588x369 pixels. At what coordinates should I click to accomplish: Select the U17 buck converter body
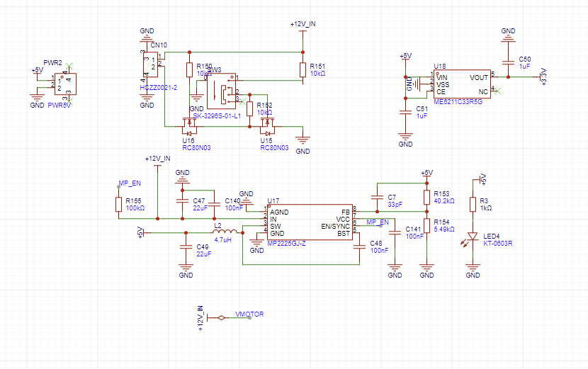click(x=310, y=222)
